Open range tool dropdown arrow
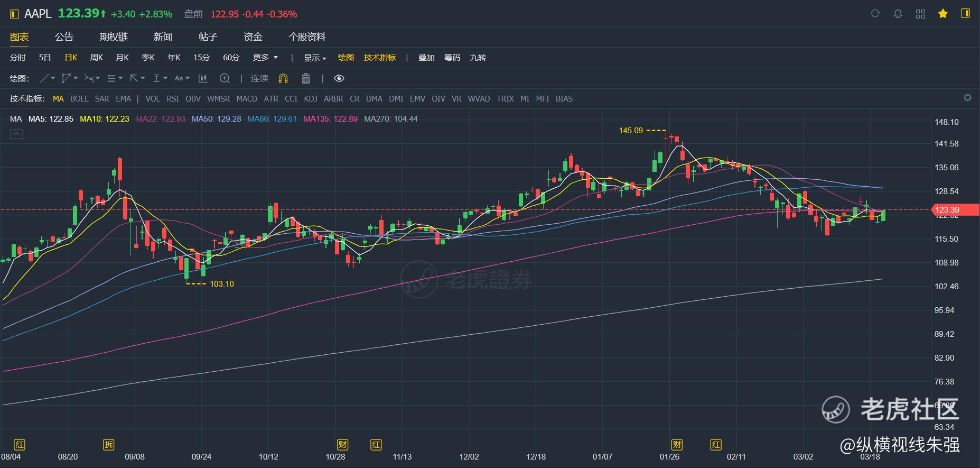Viewport: 980px width, 468px height. (165, 78)
